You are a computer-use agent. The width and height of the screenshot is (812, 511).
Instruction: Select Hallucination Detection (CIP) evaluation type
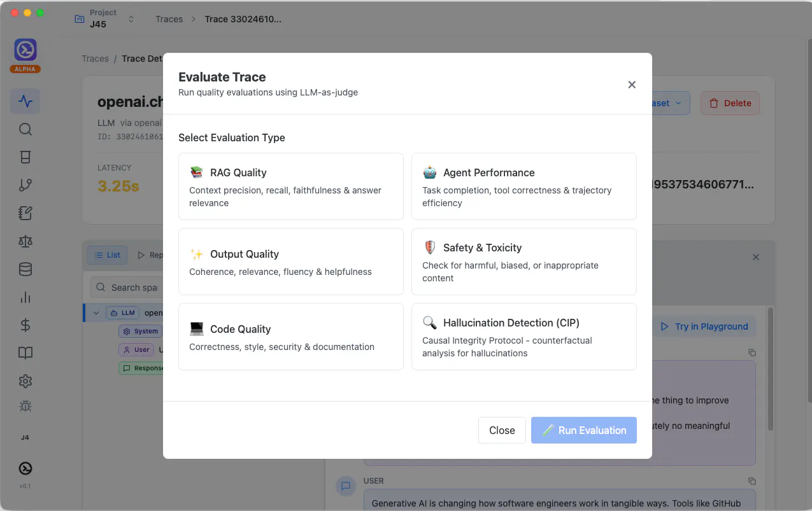[524, 337]
